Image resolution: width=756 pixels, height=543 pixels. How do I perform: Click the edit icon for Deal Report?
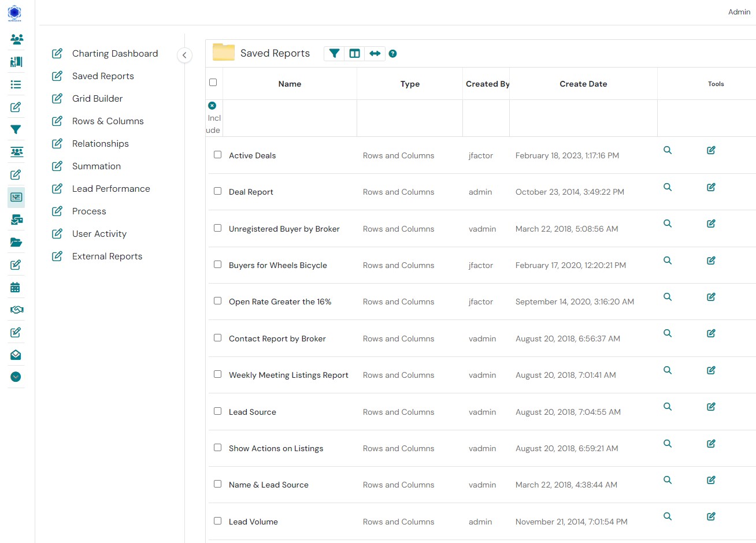[711, 187]
